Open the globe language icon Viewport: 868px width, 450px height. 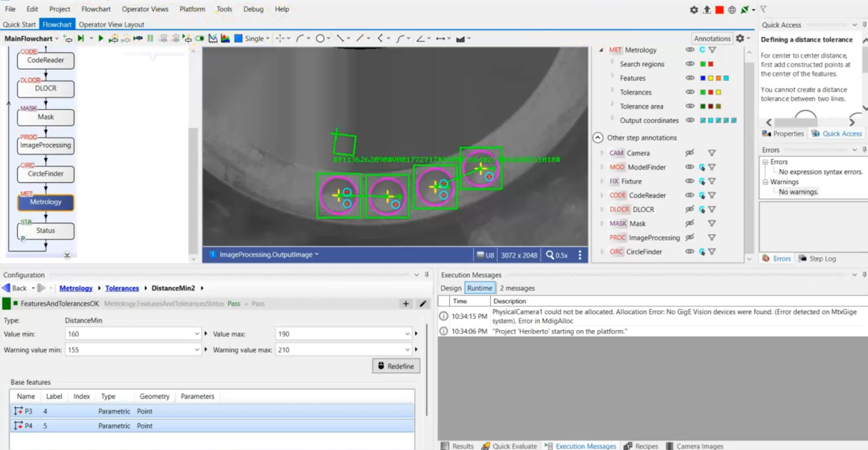pos(731,10)
